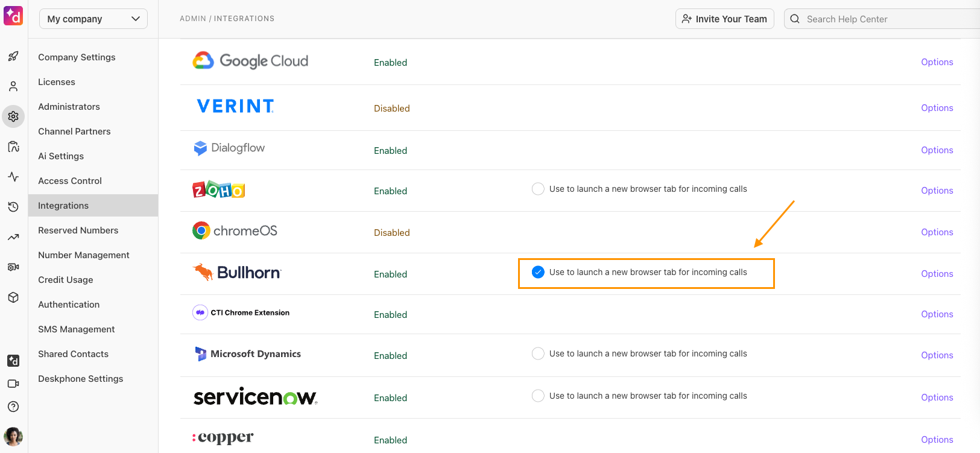The height and width of the screenshot is (453, 980).
Task: Open Administrators menu item
Action: pos(93,107)
